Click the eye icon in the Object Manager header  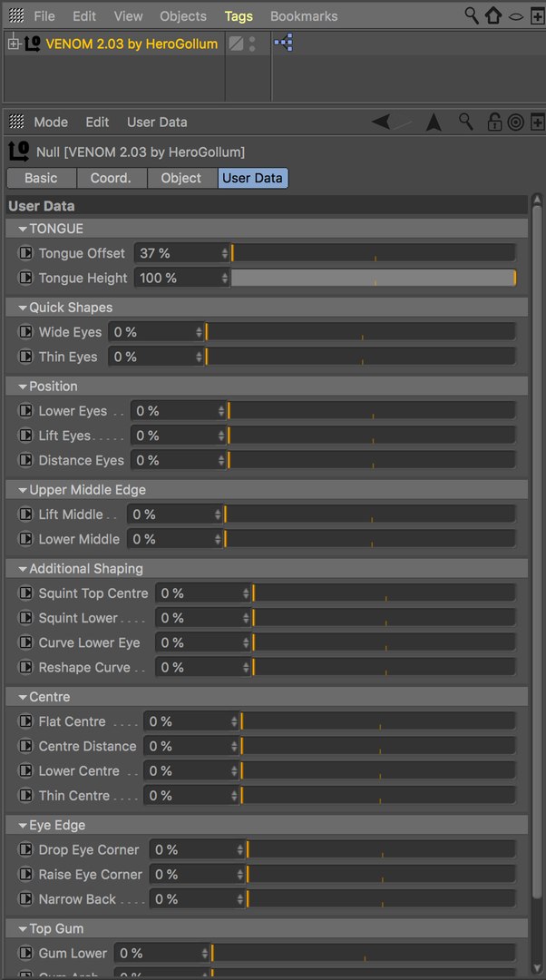point(515,16)
